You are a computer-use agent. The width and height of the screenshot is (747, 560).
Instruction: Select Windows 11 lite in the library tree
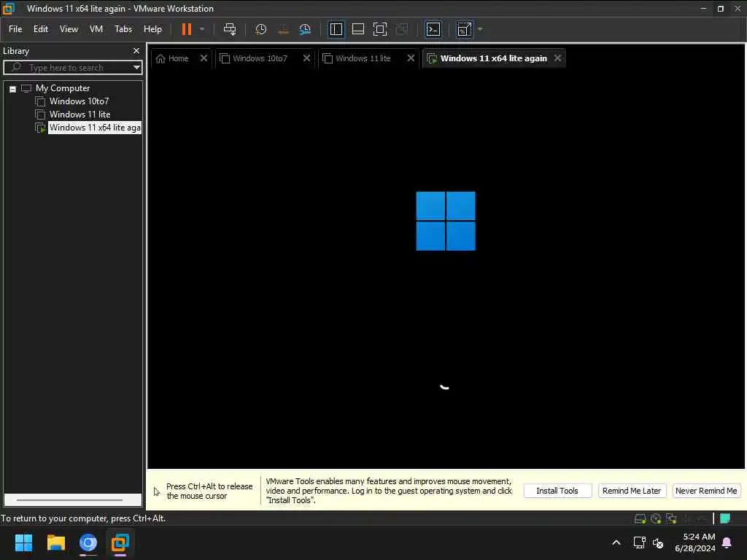80,114
